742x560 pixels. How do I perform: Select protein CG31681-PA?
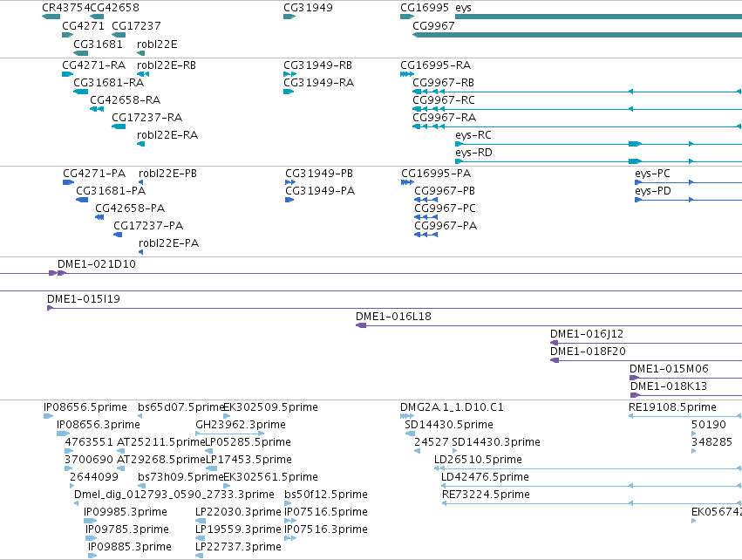pos(111,191)
